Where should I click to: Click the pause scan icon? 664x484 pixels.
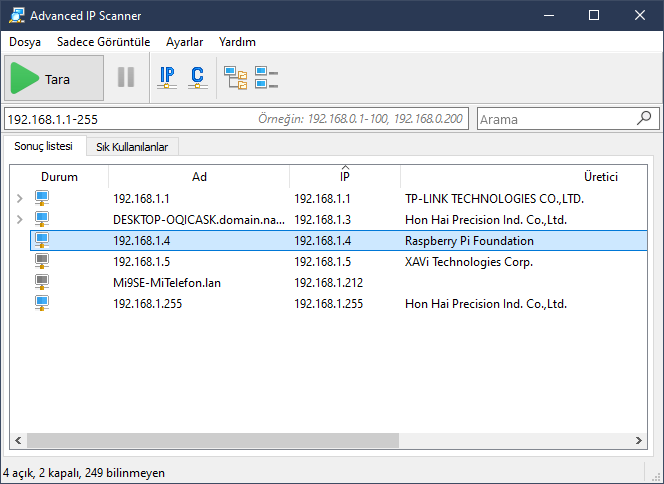coord(126,77)
